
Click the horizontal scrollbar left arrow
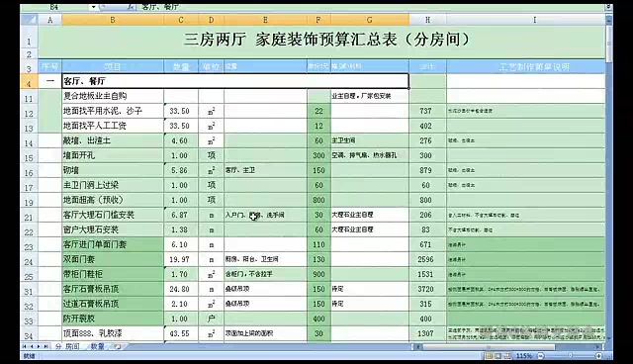click(417, 346)
